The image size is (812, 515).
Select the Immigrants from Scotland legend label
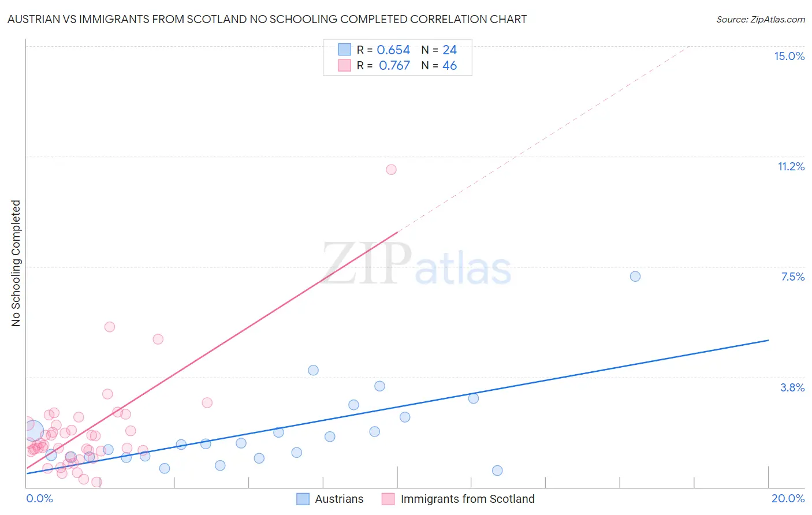(x=468, y=499)
